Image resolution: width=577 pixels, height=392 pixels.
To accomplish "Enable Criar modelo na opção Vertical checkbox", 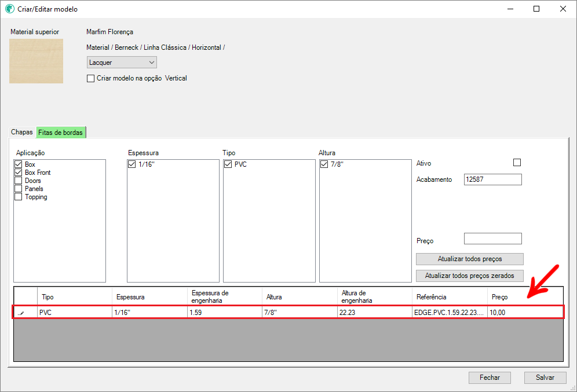I will pos(90,78).
